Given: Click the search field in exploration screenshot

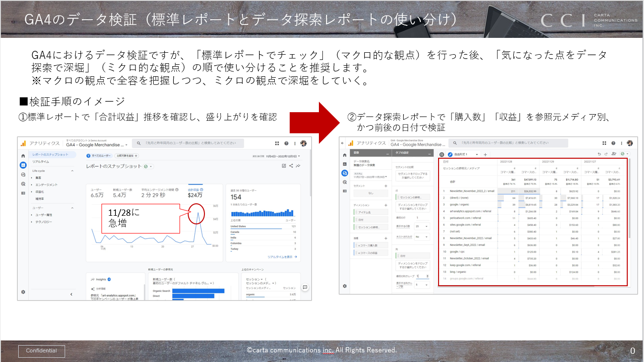Looking at the screenshot, I should 508,143.
